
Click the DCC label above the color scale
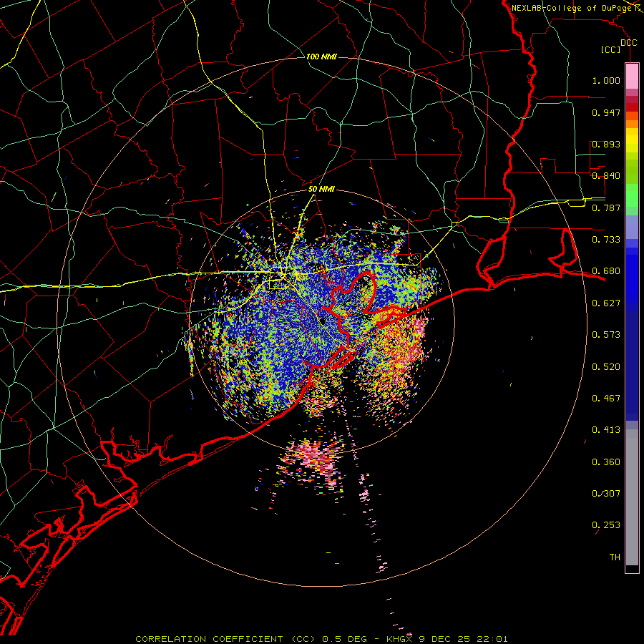(628, 43)
